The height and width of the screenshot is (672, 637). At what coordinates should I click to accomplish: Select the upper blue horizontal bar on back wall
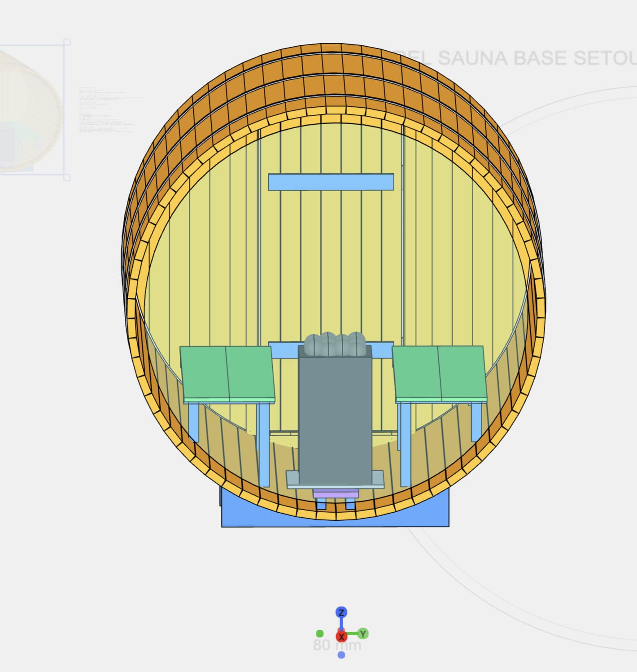[331, 182]
